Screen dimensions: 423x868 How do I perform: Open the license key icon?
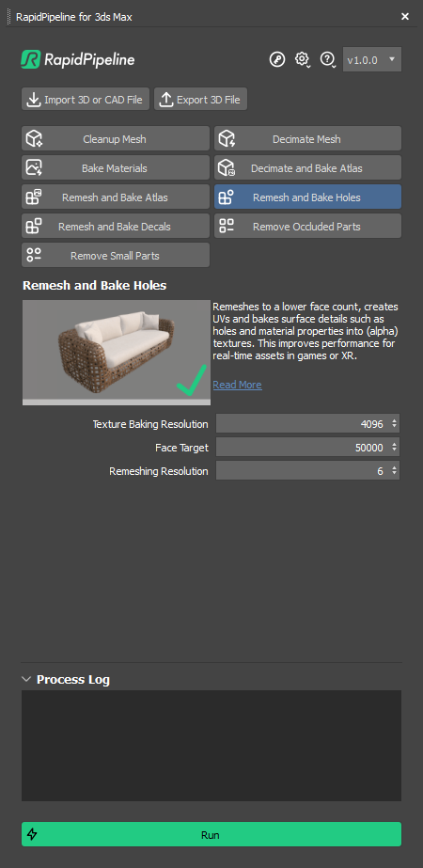pyautogui.click(x=277, y=59)
